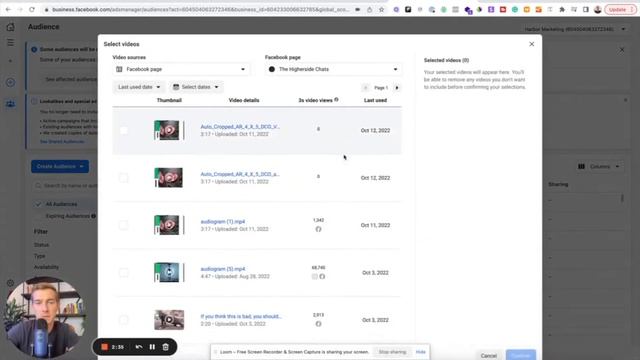Open the Select dates dropdown

point(196,87)
